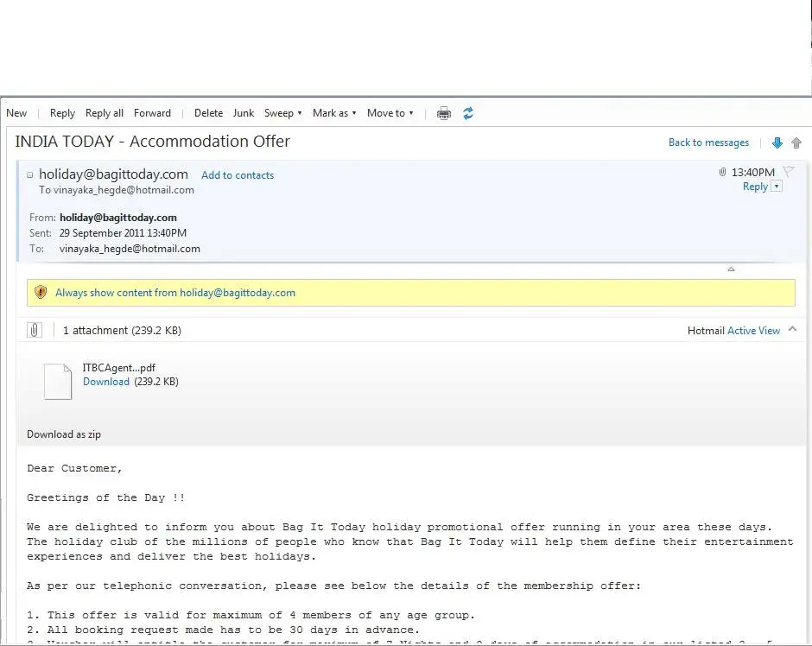Click the ITBCAgent PDF file icon
The width and height of the screenshot is (812, 646).
(58, 381)
